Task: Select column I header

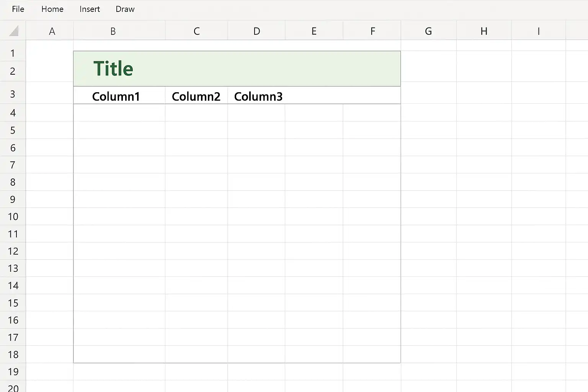Action: tap(539, 31)
